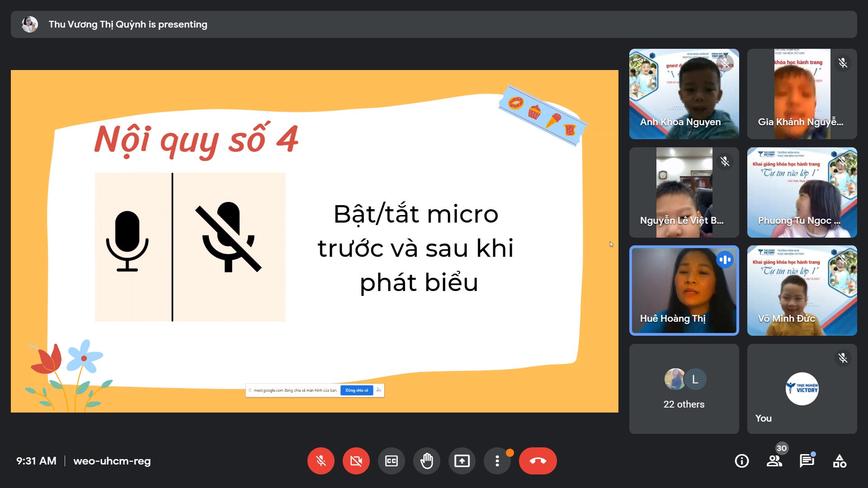Leave the call with the red hang-up button
The width and height of the screenshot is (868, 488).
click(x=538, y=461)
